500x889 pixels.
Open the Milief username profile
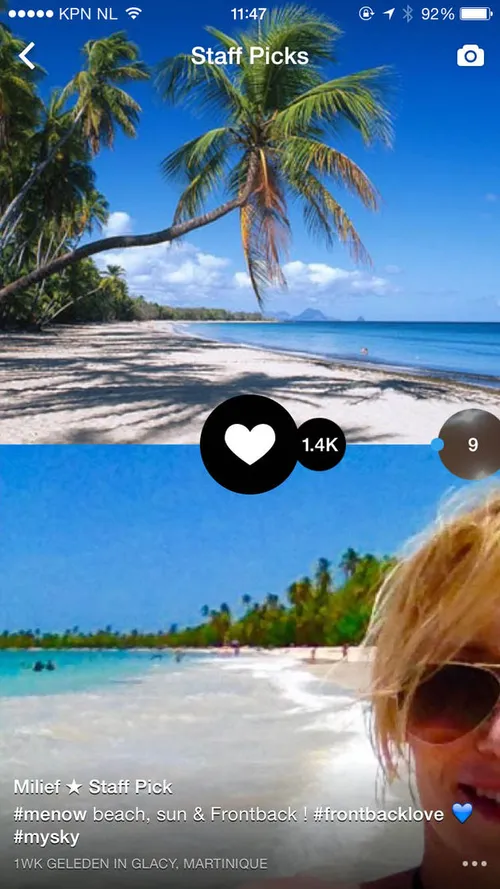[37, 787]
